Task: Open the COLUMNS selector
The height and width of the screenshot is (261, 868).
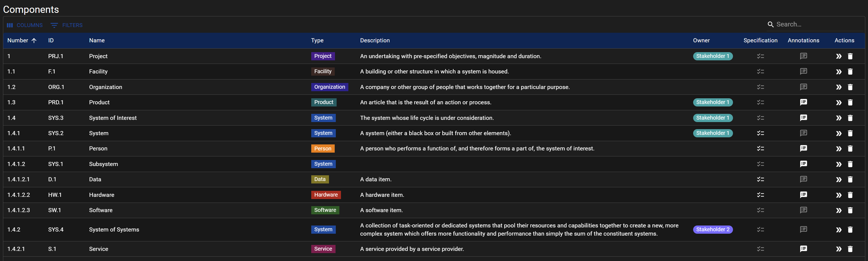Action: click(x=25, y=25)
